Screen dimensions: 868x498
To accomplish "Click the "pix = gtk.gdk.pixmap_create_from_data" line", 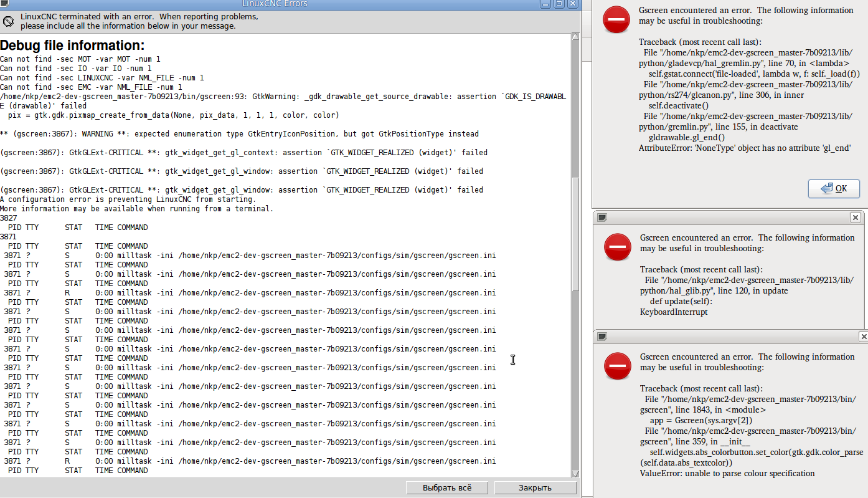I will [x=174, y=115].
